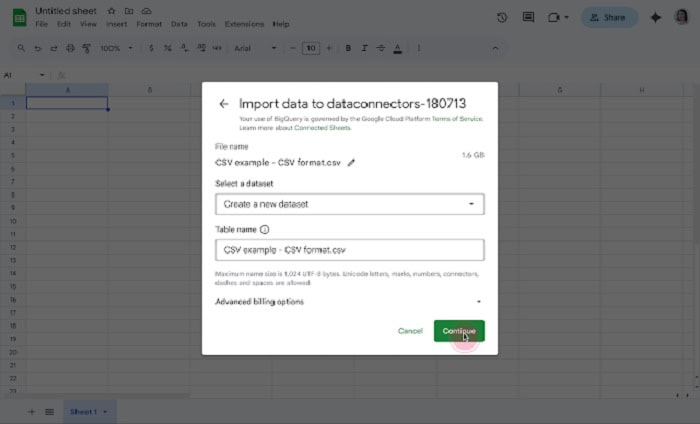Screen dimensions: 700x424
Task: Open the Select a dataset dropdown
Action: (x=349, y=204)
